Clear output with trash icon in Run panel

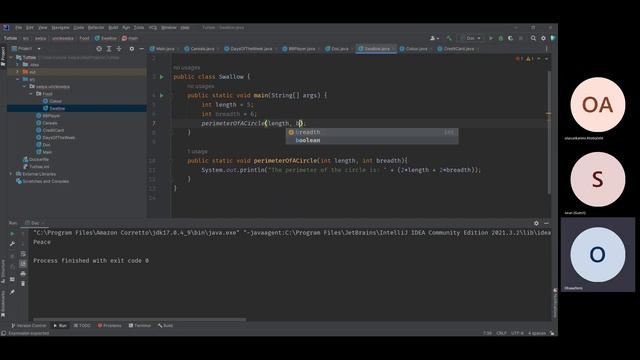pyautogui.click(x=23, y=283)
